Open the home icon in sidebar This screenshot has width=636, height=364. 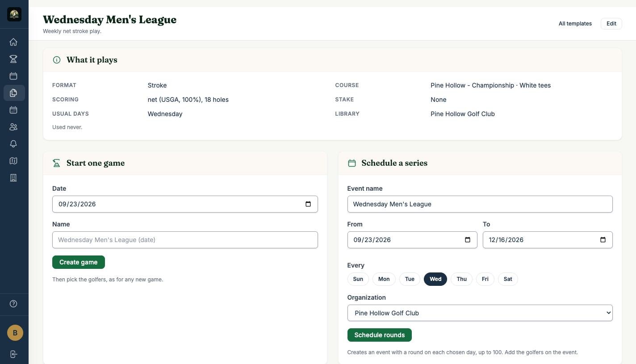tap(13, 42)
